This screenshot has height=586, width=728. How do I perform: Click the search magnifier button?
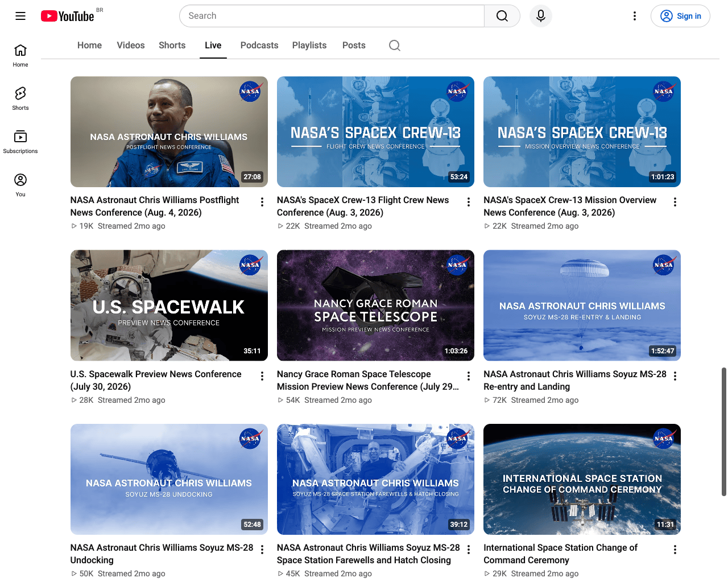(x=502, y=16)
